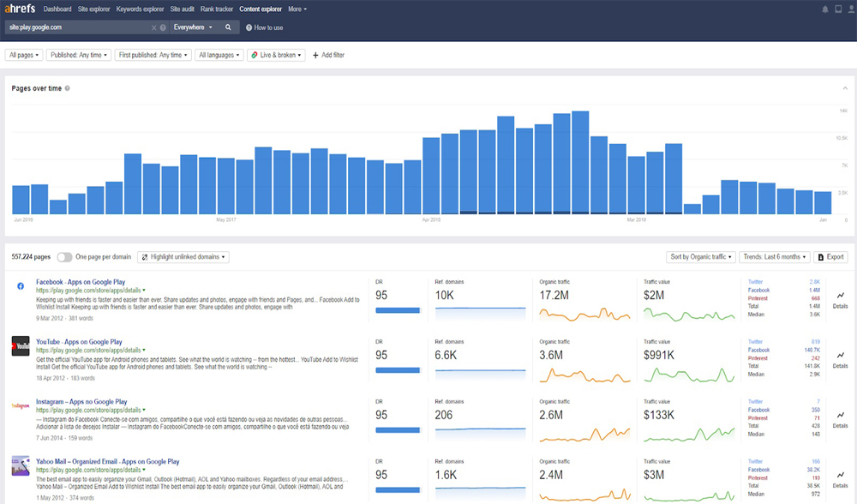Open the Live & broken filter dropdown

pos(276,55)
